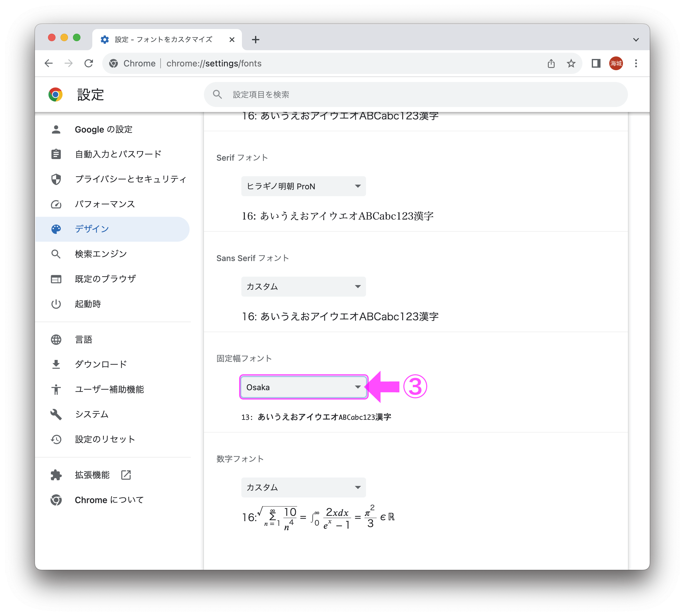Click the Chrome icon for Chrome について
685x616 pixels.
56,500
